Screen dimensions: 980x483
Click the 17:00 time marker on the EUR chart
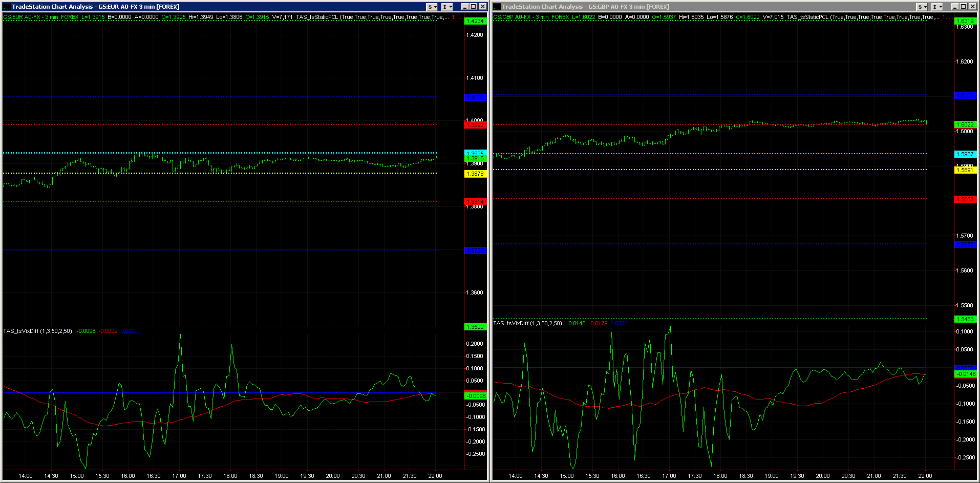click(179, 476)
